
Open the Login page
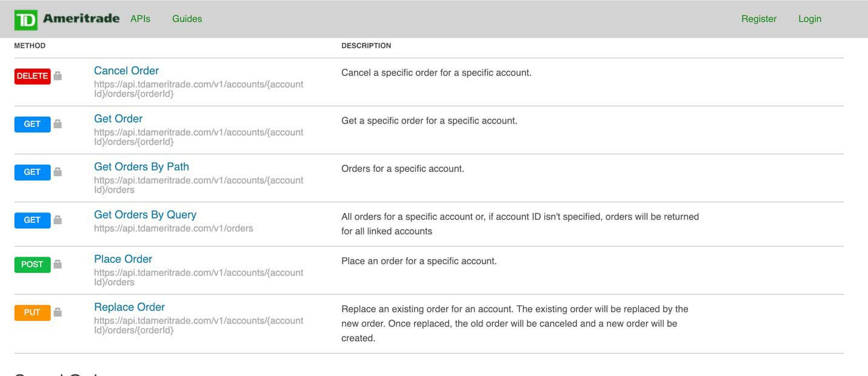tap(810, 19)
